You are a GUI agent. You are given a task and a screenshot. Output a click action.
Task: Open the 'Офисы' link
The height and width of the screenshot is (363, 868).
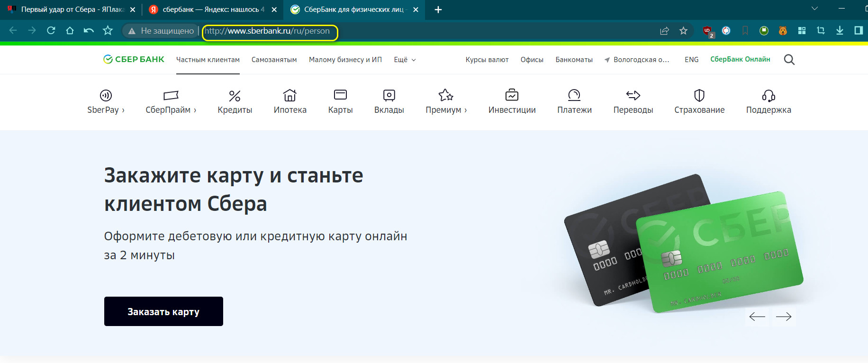[x=532, y=60]
